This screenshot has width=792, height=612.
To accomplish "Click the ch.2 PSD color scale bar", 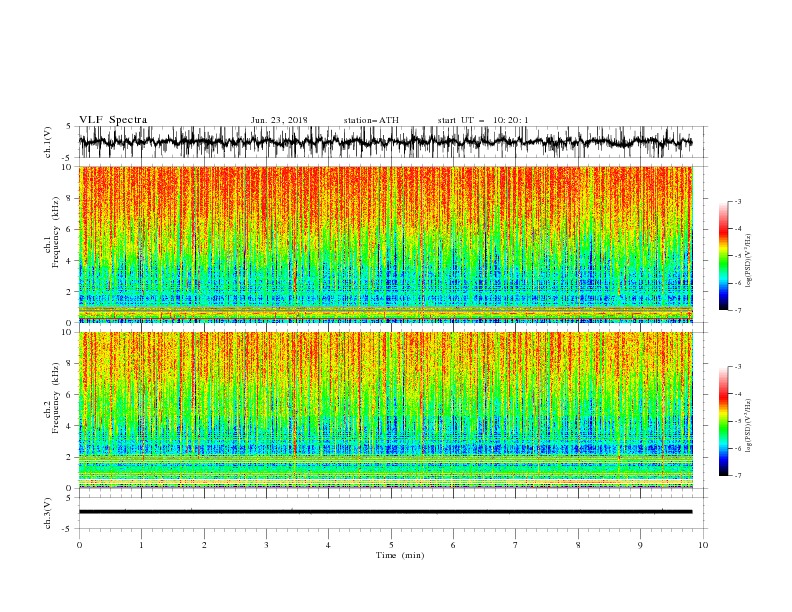I will [724, 421].
